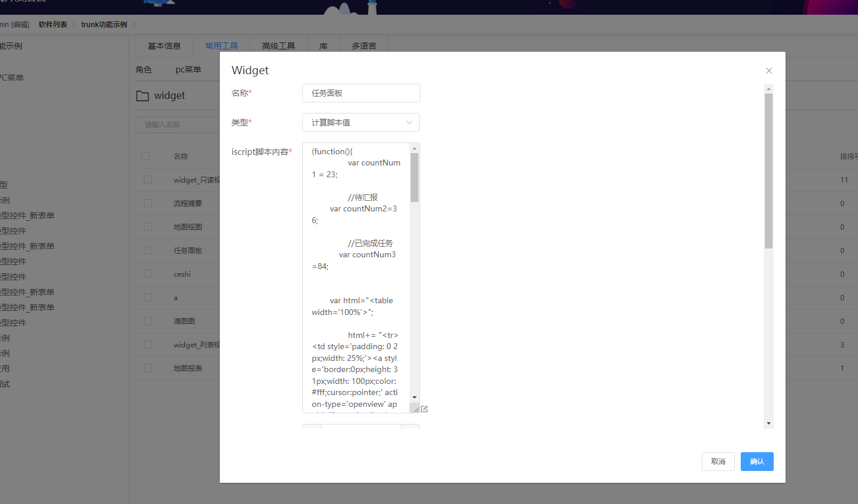Image resolution: width=858 pixels, height=504 pixels.
Task: Switch to the 基本信息 tab
Action: coord(164,46)
